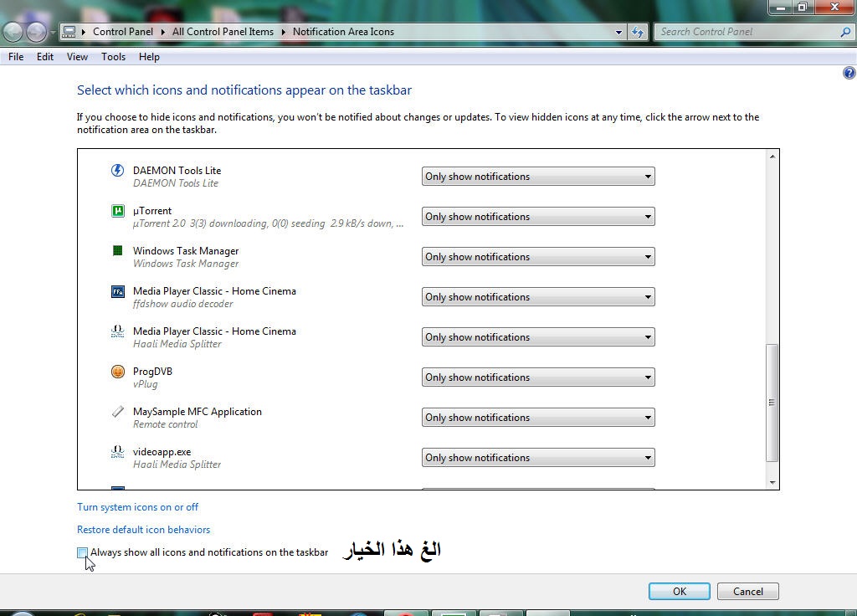Click the scroll down arrow of icon list
The image size is (857, 616).
(x=772, y=482)
